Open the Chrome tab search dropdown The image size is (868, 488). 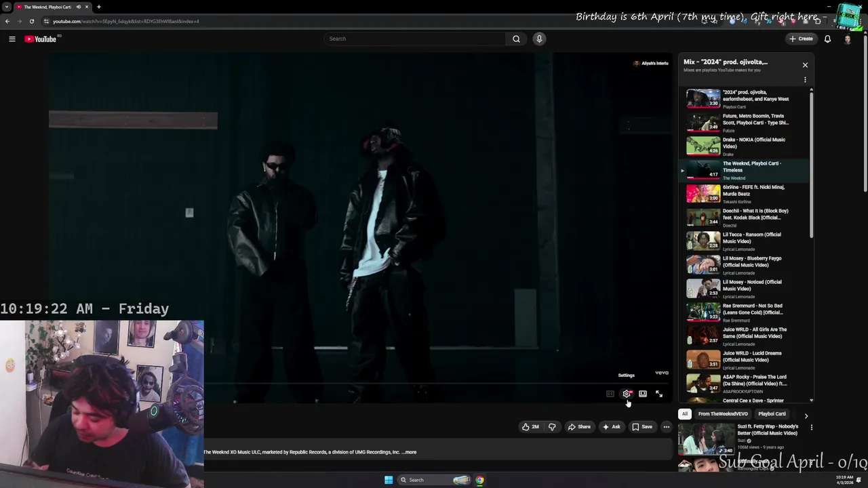pyautogui.click(x=6, y=7)
